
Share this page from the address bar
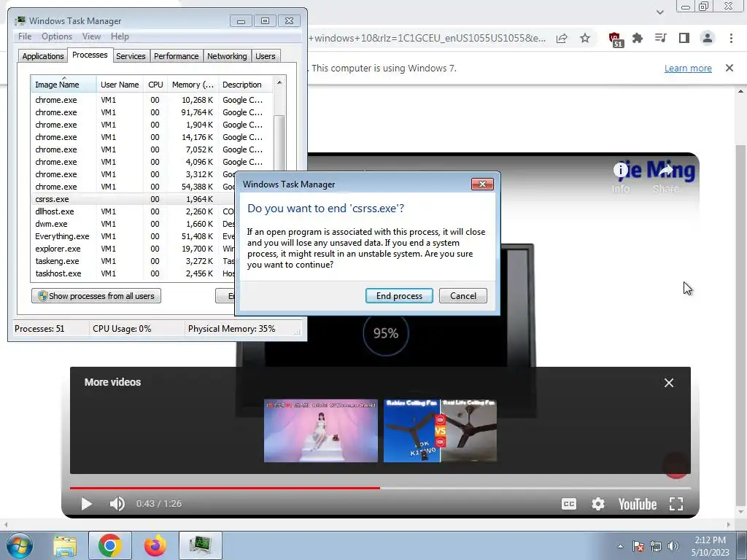click(x=562, y=38)
